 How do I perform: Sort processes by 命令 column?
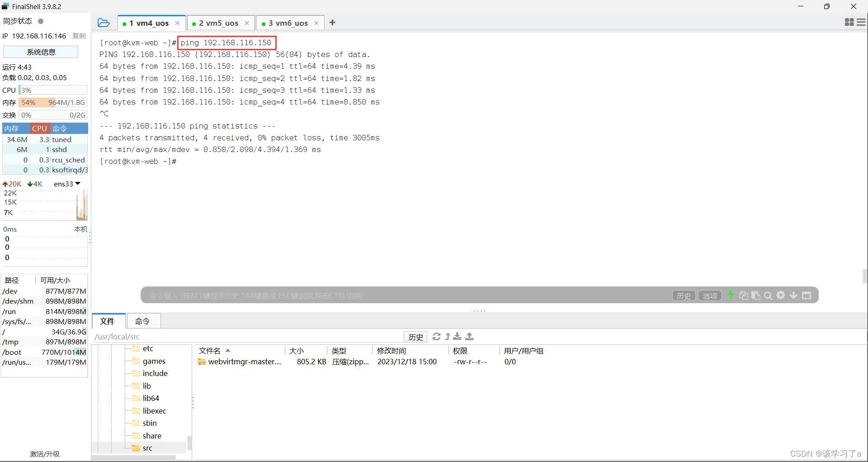[x=69, y=129]
